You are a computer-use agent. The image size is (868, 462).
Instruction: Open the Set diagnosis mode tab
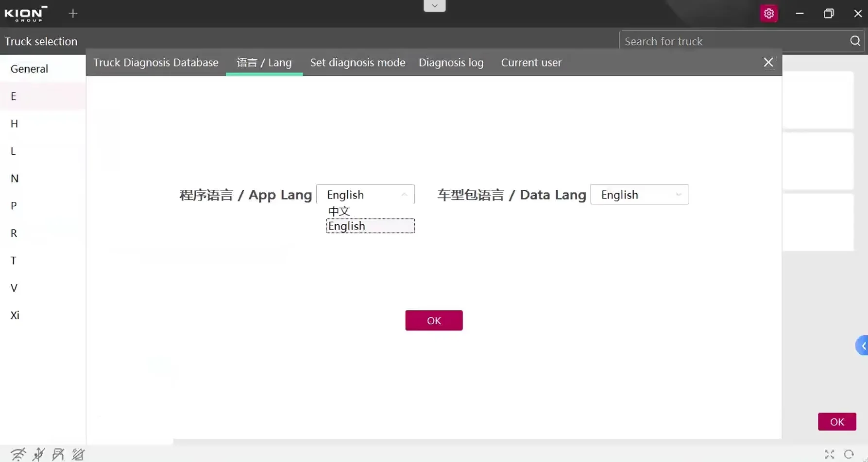click(357, 63)
